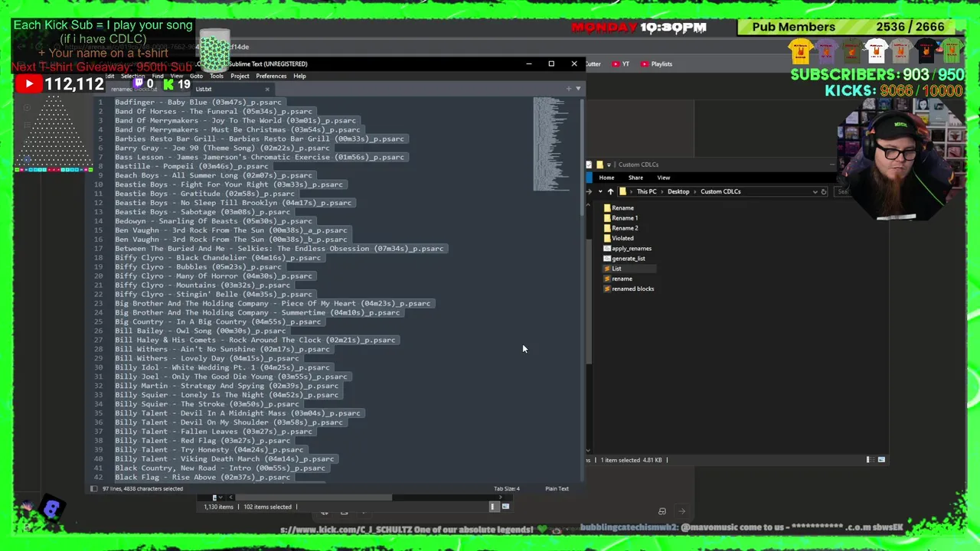Open the View menu in Sublime Text

click(x=176, y=76)
